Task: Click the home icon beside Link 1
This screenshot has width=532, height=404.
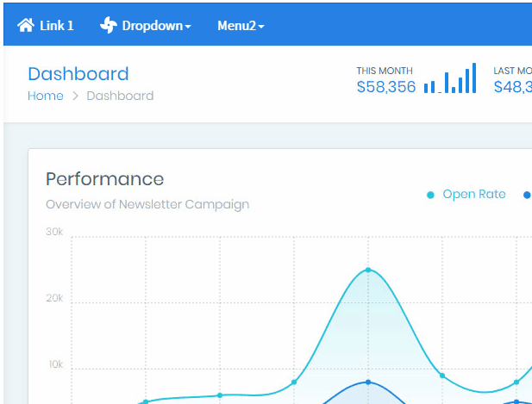Action: [x=26, y=26]
